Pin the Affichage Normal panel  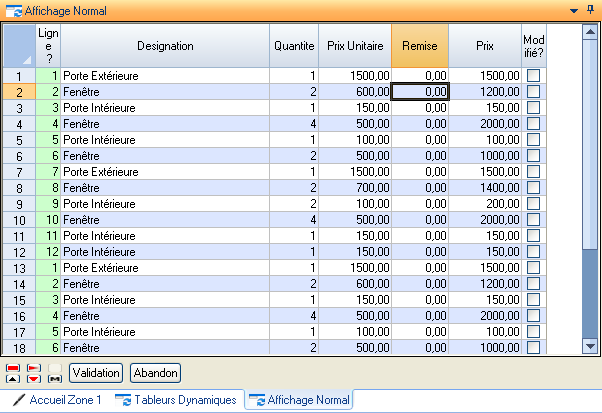589,9
